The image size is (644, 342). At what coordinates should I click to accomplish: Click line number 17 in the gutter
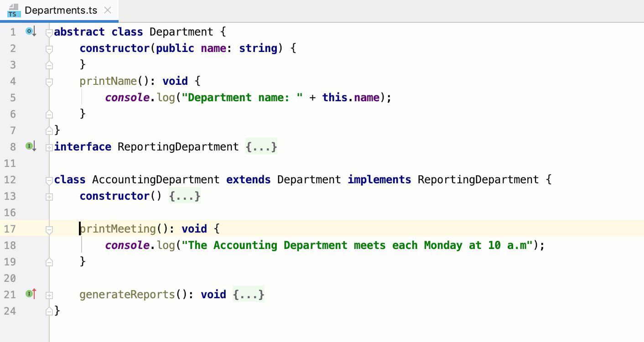click(10, 229)
